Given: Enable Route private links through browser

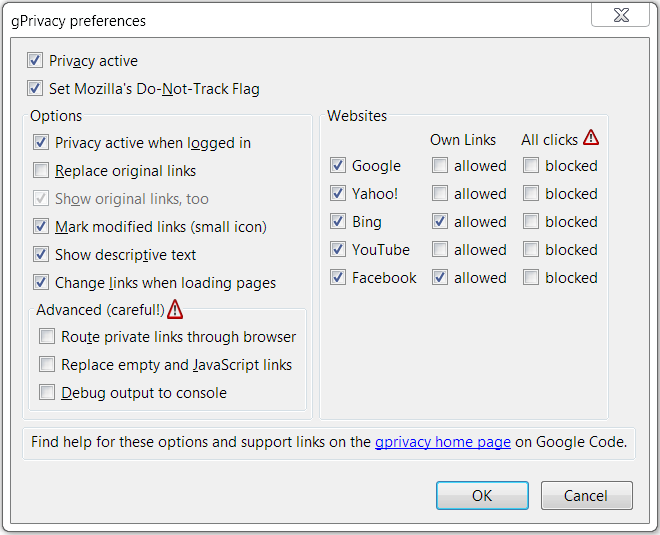Looking at the screenshot, I should coord(47,336).
